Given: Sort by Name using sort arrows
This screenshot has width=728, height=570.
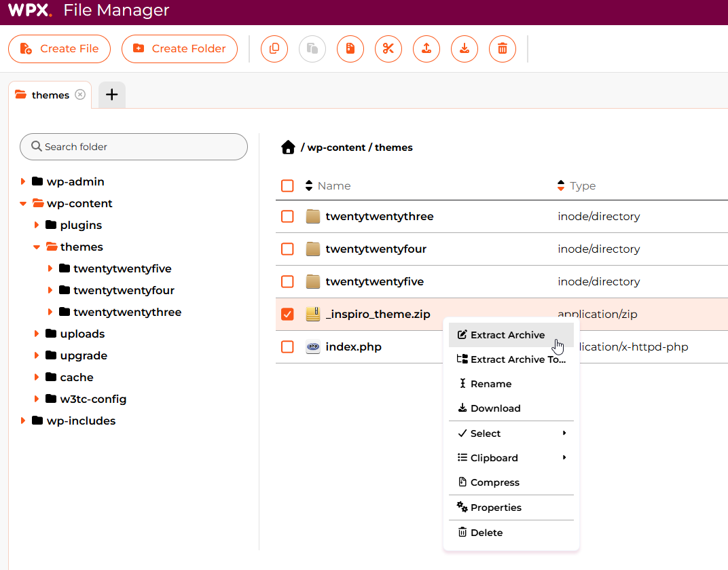Looking at the screenshot, I should point(309,186).
